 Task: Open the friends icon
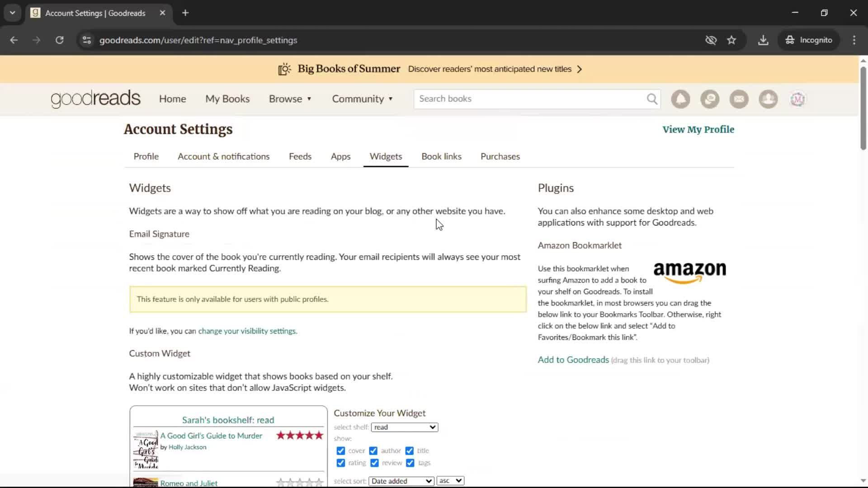(768, 99)
